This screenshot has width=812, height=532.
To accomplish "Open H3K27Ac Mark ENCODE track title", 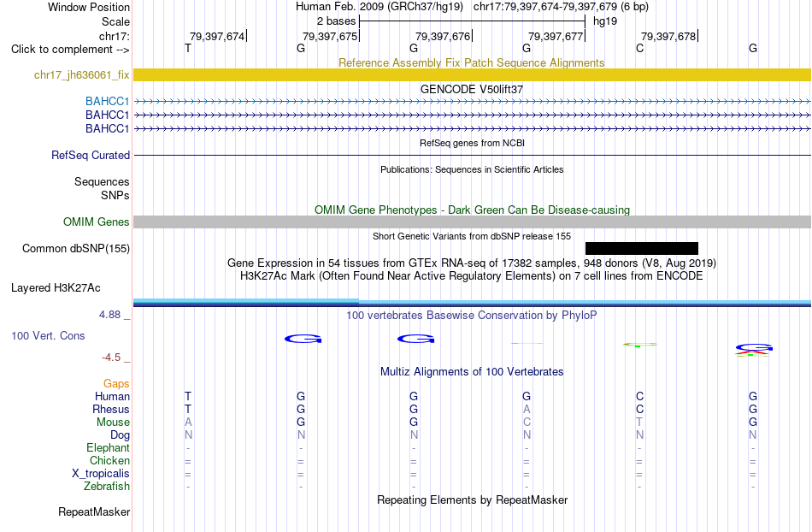I will (x=472, y=275).
